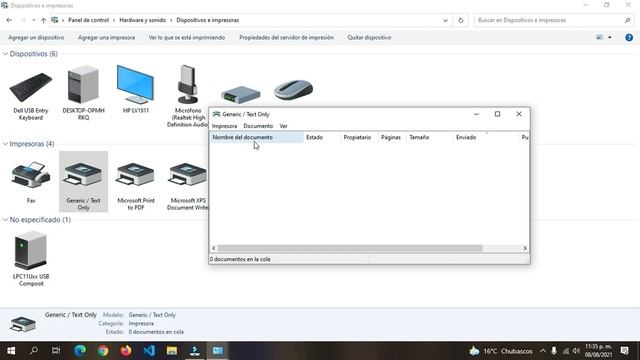Select the mouse device icon
The width and height of the screenshot is (640, 360).
(x=293, y=90)
